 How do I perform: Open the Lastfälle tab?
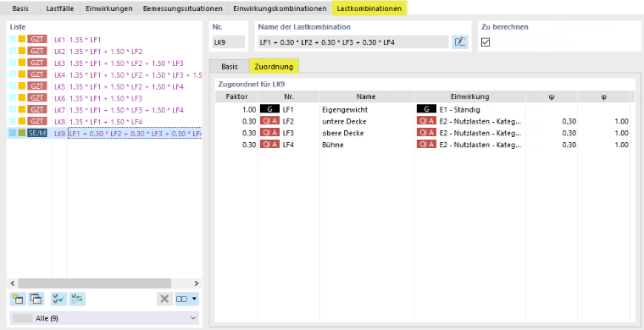click(x=60, y=8)
